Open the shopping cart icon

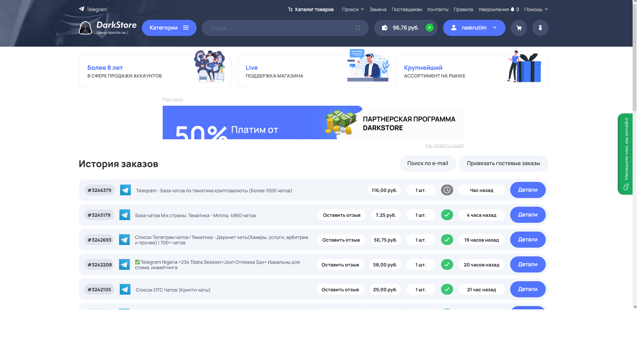click(519, 28)
